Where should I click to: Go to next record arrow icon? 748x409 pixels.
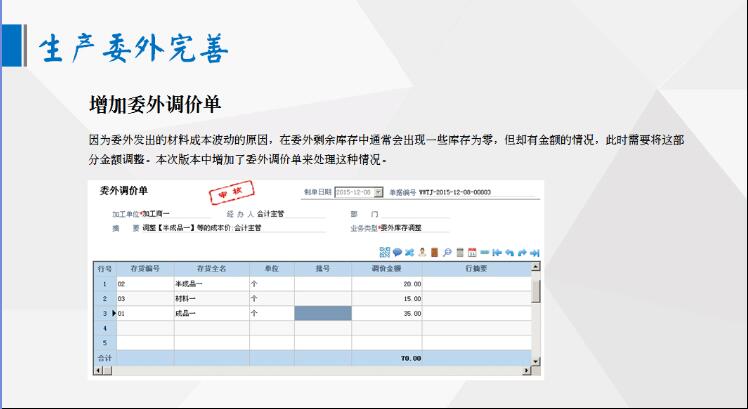522,252
